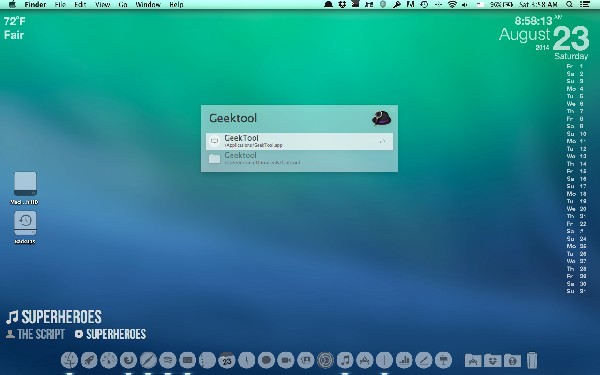The width and height of the screenshot is (600, 375).
Task: Open Time Machine menu bar icon
Action: pyautogui.click(x=424, y=5)
